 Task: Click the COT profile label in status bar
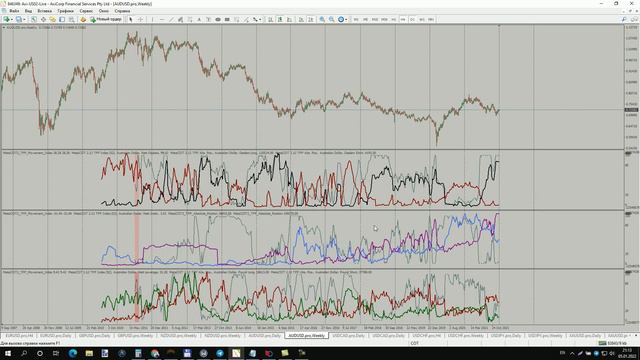414,343
